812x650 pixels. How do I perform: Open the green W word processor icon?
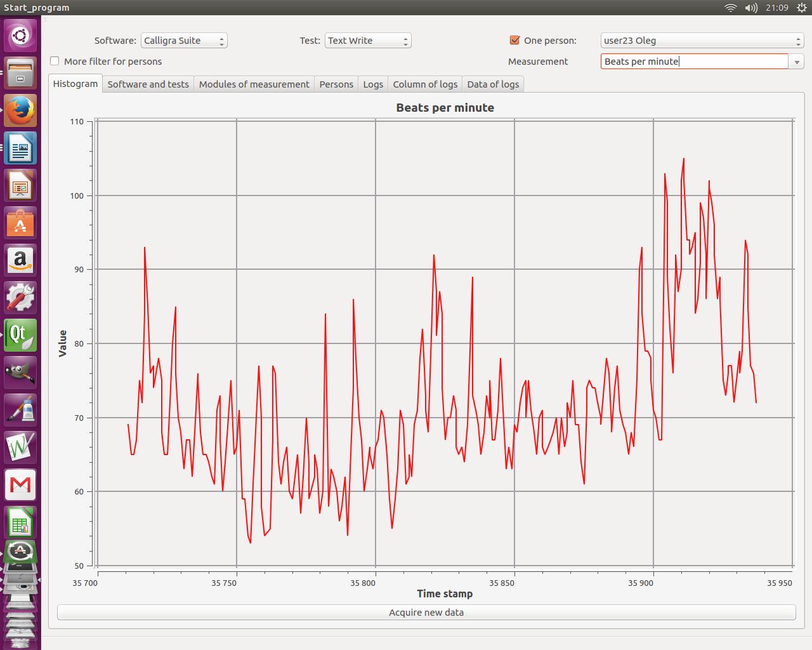(20, 448)
